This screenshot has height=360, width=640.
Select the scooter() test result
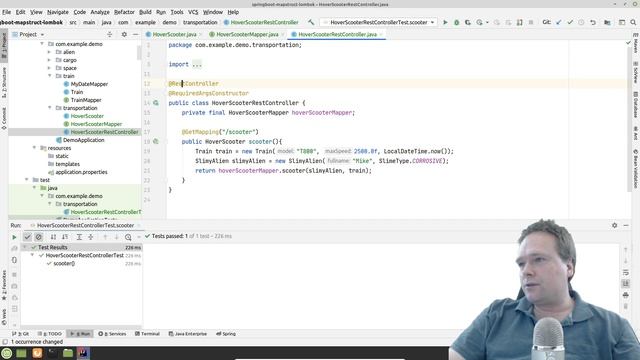coord(64,263)
